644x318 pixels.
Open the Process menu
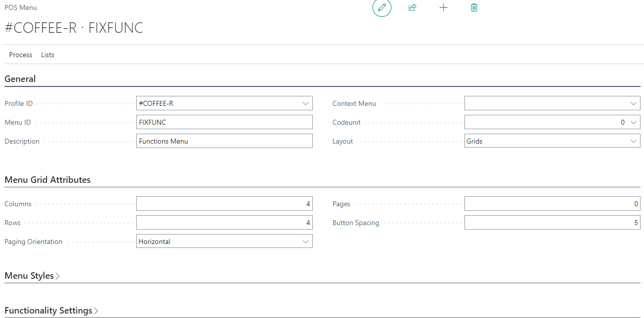[x=20, y=55]
